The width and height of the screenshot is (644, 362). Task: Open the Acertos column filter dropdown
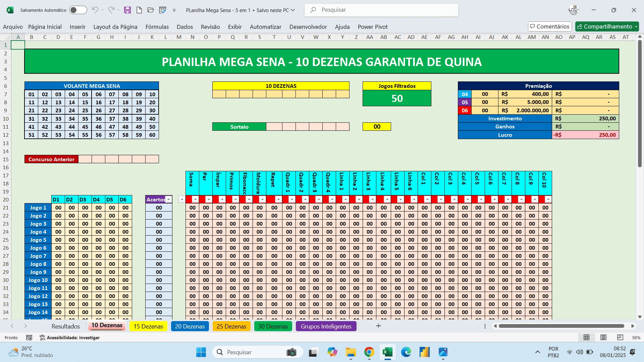point(169,199)
